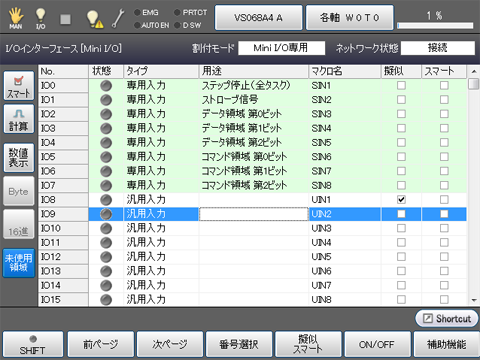Click the IO7 state lamp
The width and height of the screenshot is (480, 360).
106,185
